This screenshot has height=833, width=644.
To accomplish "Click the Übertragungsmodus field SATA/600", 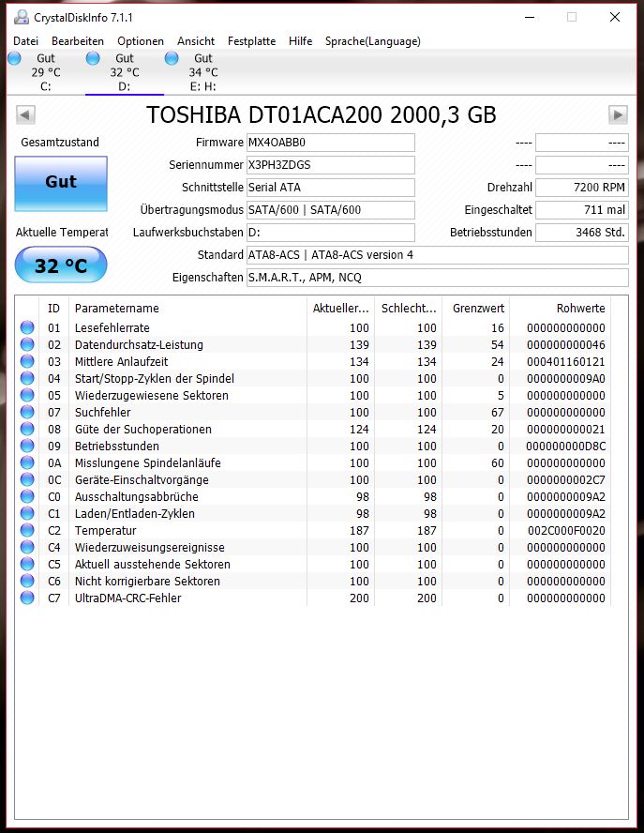I will tap(330, 210).
